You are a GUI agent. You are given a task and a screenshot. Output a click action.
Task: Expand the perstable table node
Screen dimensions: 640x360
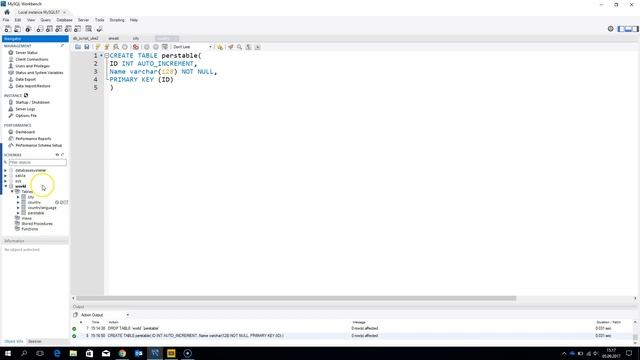(x=18, y=213)
